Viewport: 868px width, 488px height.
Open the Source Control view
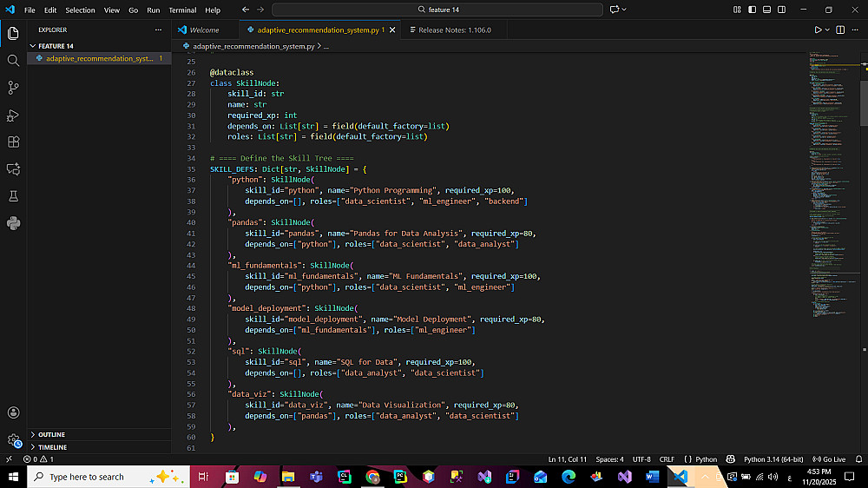13,88
